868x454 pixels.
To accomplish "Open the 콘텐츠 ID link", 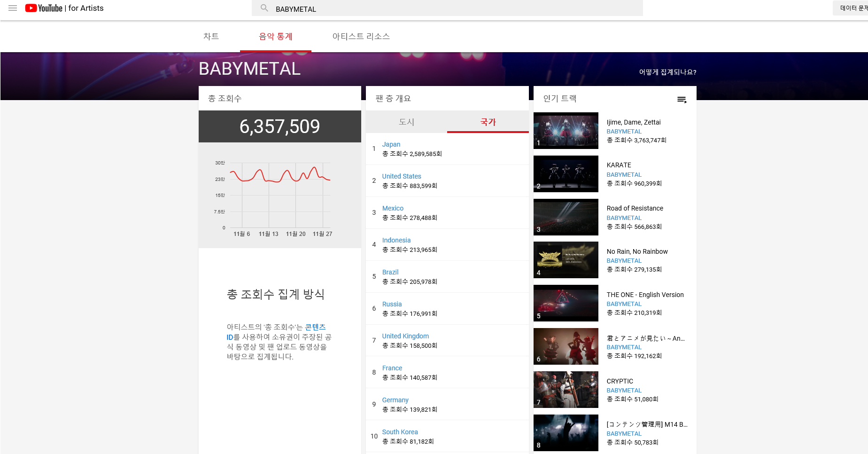I will [315, 327].
